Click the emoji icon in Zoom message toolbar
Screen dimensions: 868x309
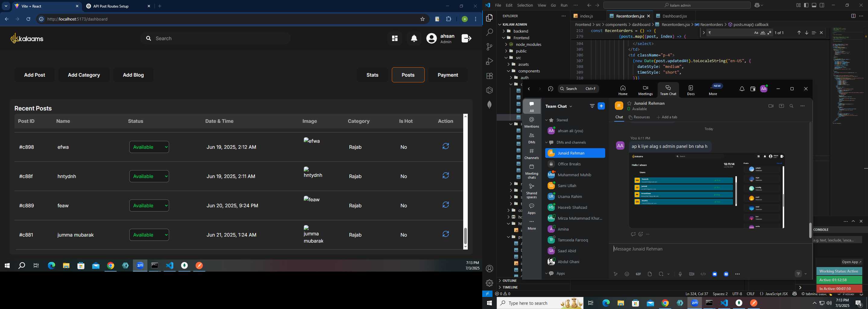(x=627, y=274)
